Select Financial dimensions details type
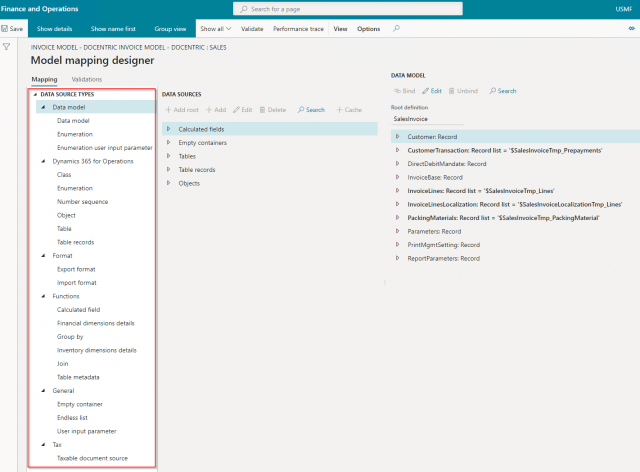The image size is (640, 472). 96,323
